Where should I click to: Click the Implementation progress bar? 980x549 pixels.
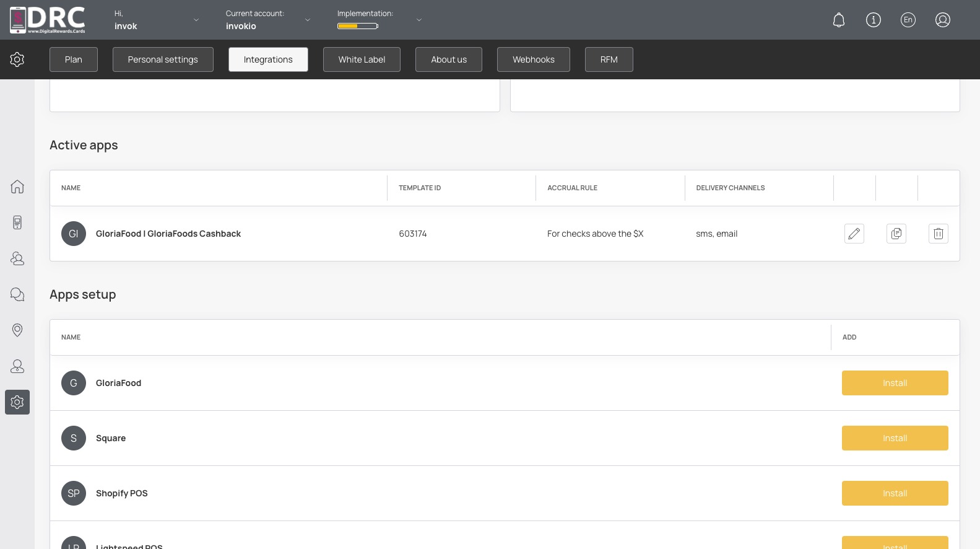click(x=358, y=26)
